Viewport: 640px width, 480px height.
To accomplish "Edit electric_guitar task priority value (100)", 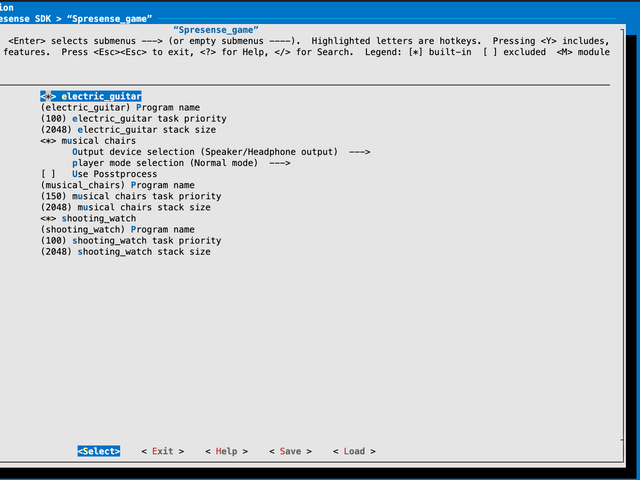I will coord(133,118).
